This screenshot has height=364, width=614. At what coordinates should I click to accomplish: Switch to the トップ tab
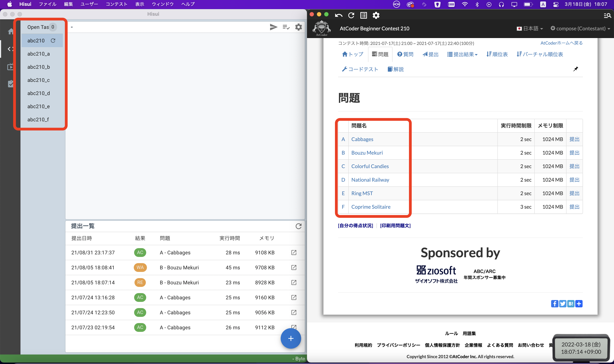[x=353, y=54]
